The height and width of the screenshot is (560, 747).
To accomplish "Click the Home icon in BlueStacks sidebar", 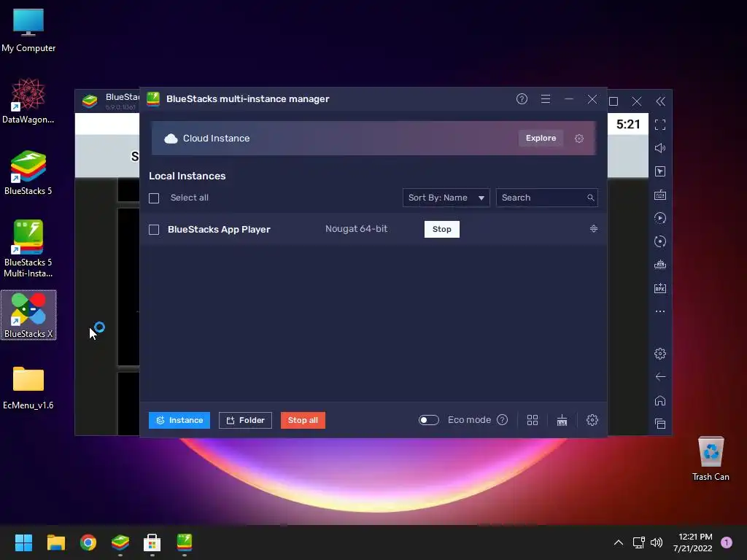I will [660, 400].
